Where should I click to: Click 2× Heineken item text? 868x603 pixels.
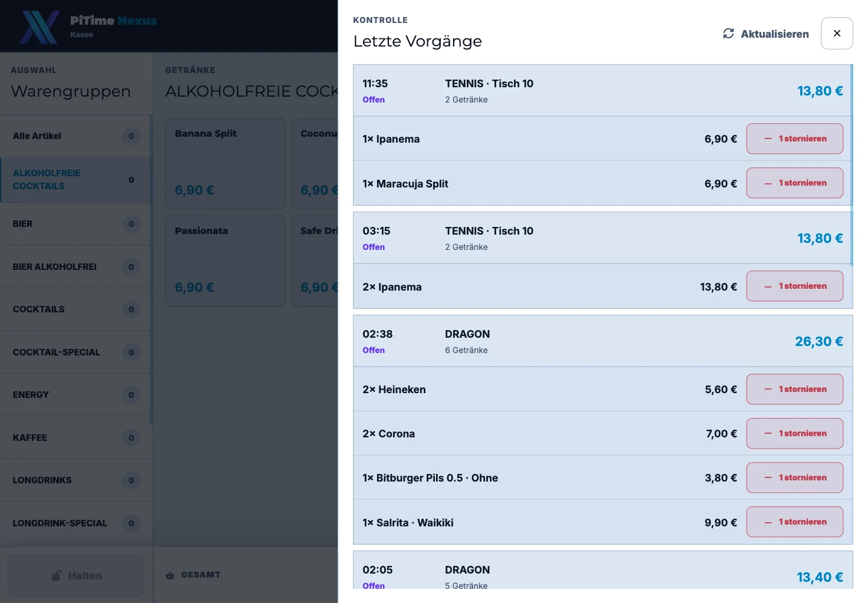[x=394, y=390]
